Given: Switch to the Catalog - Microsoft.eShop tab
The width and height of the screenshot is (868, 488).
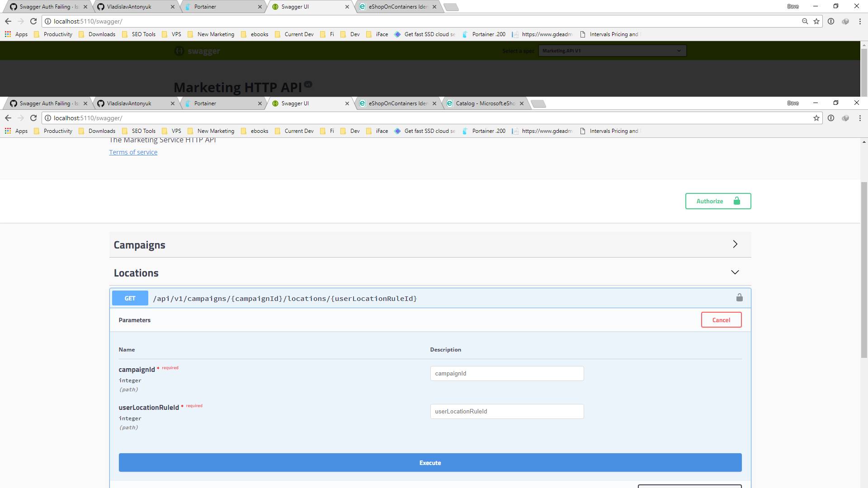Looking at the screenshot, I should click(485, 103).
